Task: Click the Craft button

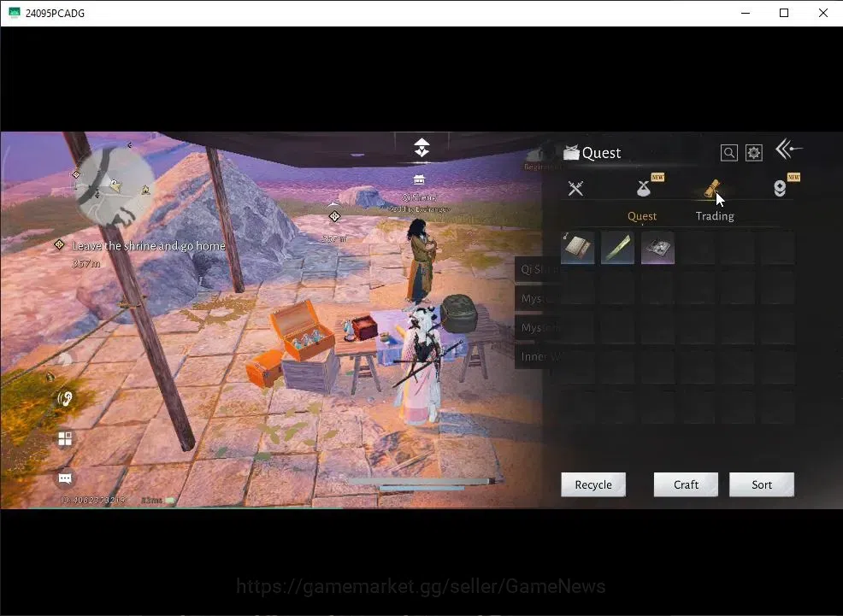Action: coord(686,484)
